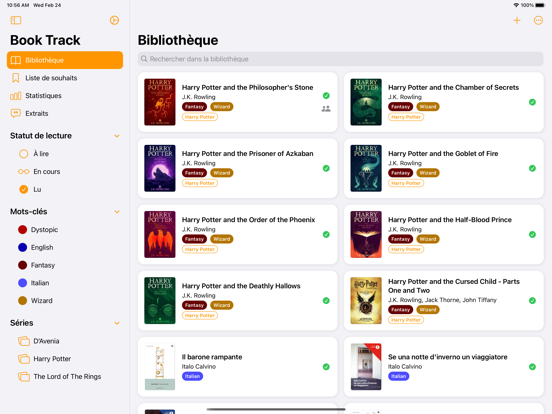Select the Dystopic red keyword
Viewport: 552px width, 414px height.
point(65,230)
